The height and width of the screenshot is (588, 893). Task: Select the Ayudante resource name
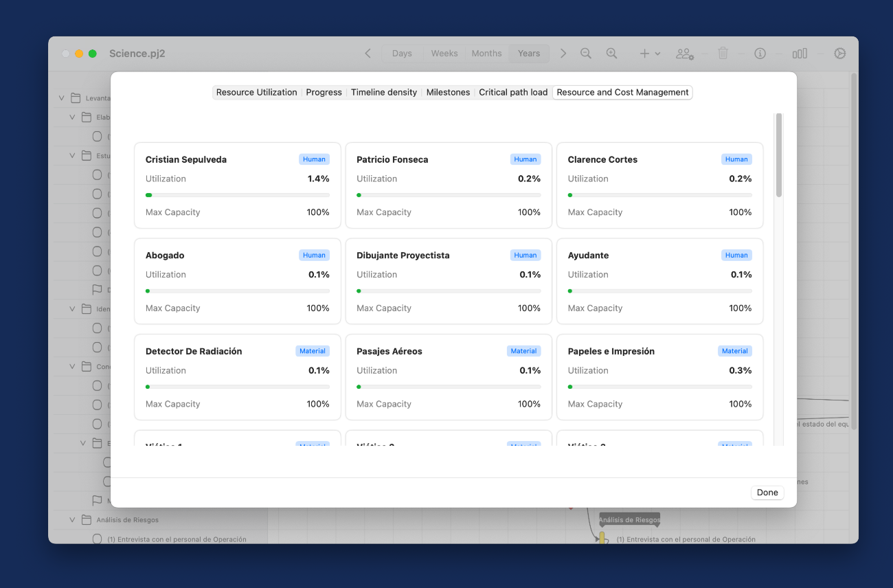pos(588,256)
